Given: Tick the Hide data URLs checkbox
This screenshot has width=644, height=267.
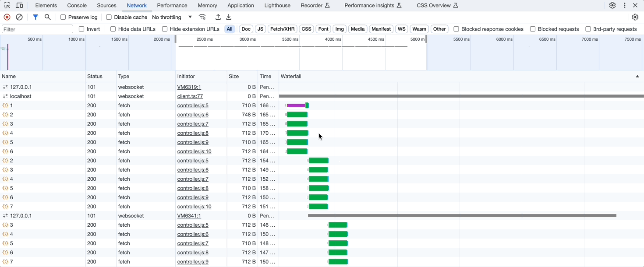Looking at the screenshot, I should click(x=113, y=29).
